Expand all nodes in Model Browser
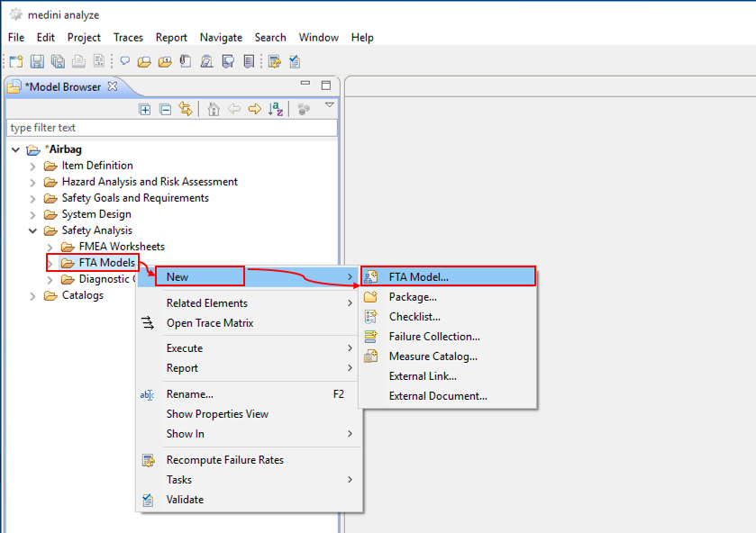The width and height of the screenshot is (756, 533). tap(144, 109)
